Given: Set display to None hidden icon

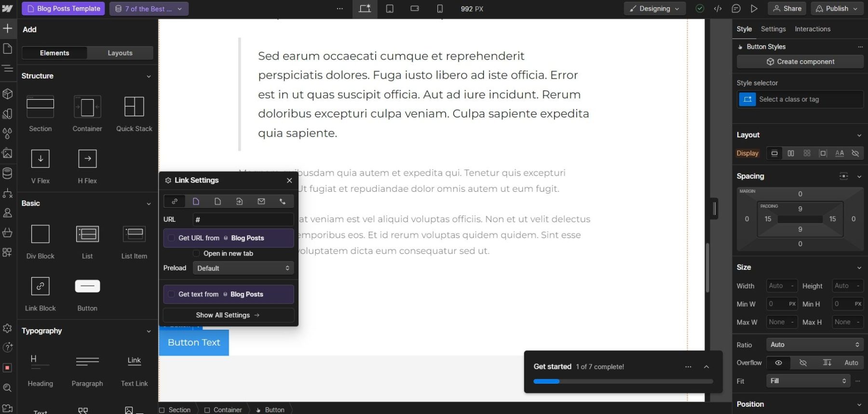Looking at the screenshot, I should (x=855, y=153).
